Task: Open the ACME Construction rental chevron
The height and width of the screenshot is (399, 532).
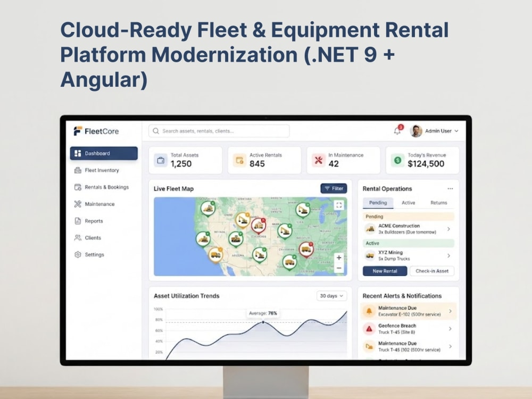Action: pyautogui.click(x=448, y=229)
